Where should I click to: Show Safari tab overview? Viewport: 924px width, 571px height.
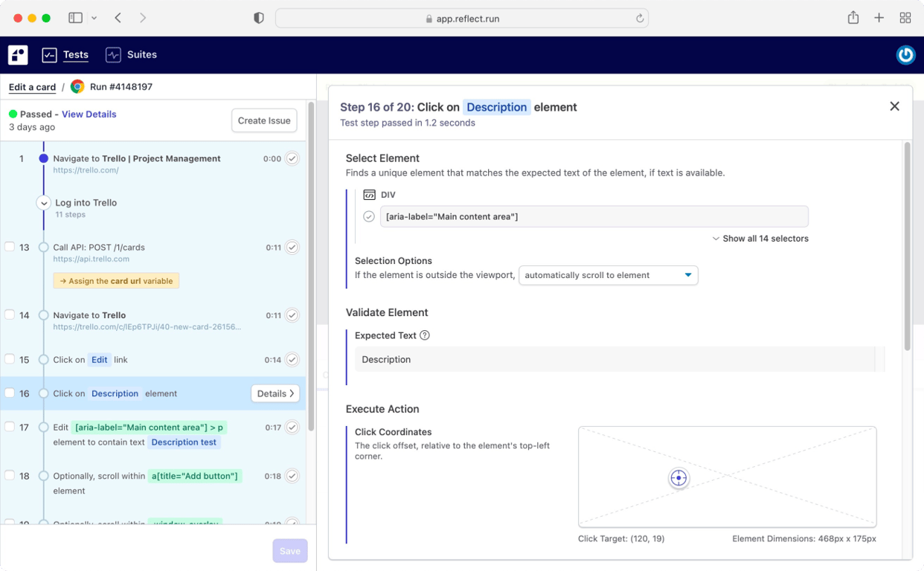click(905, 18)
